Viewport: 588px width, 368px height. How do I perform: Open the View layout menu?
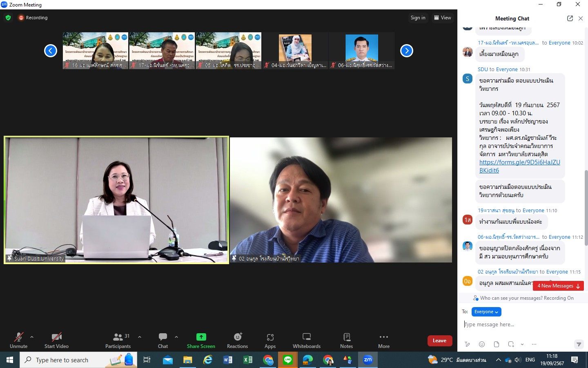pos(443,18)
